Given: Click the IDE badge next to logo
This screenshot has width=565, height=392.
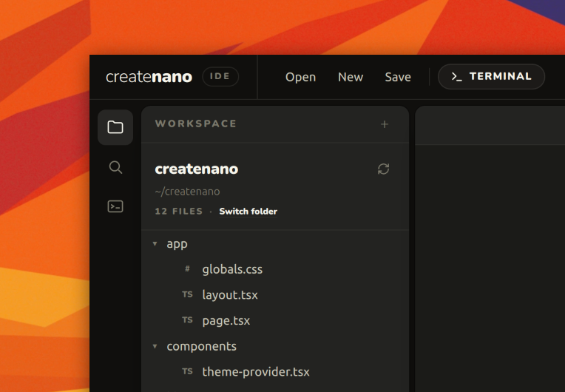Looking at the screenshot, I should pyautogui.click(x=220, y=76).
